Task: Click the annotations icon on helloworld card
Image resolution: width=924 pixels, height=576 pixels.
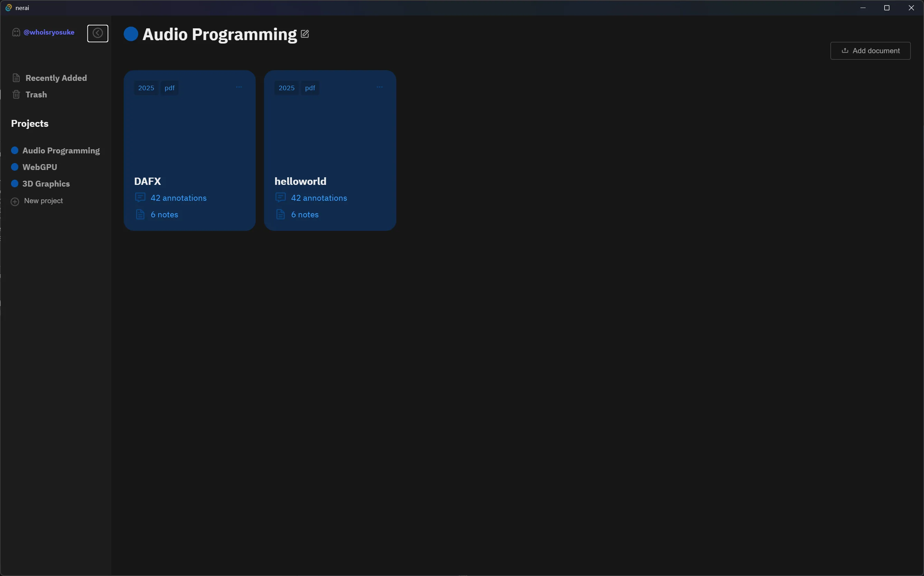Action: pyautogui.click(x=281, y=197)
